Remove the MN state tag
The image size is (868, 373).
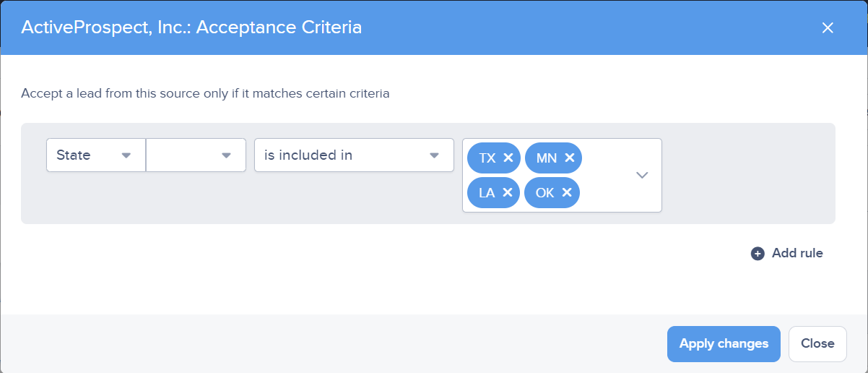click(x=569, y=158)
